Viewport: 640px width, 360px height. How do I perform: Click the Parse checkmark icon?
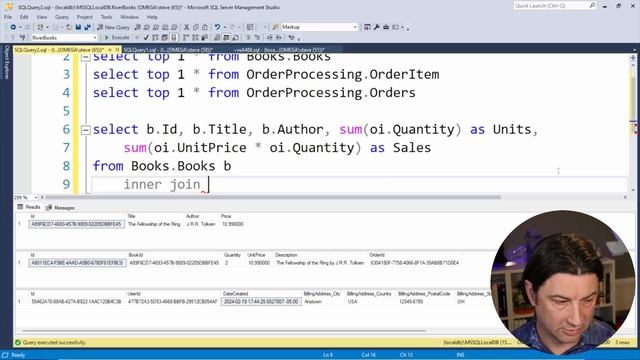tap(146, 38)
